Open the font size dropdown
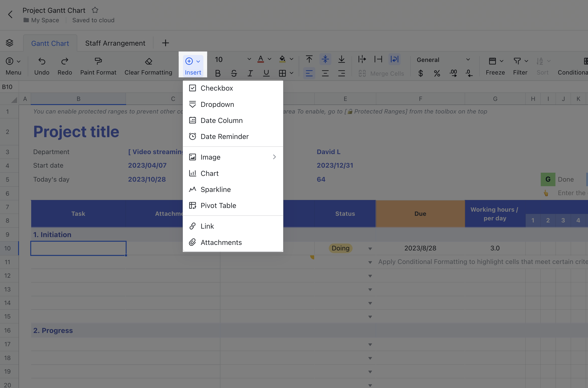This screenshot has height=388, width=588. (249, 59)
